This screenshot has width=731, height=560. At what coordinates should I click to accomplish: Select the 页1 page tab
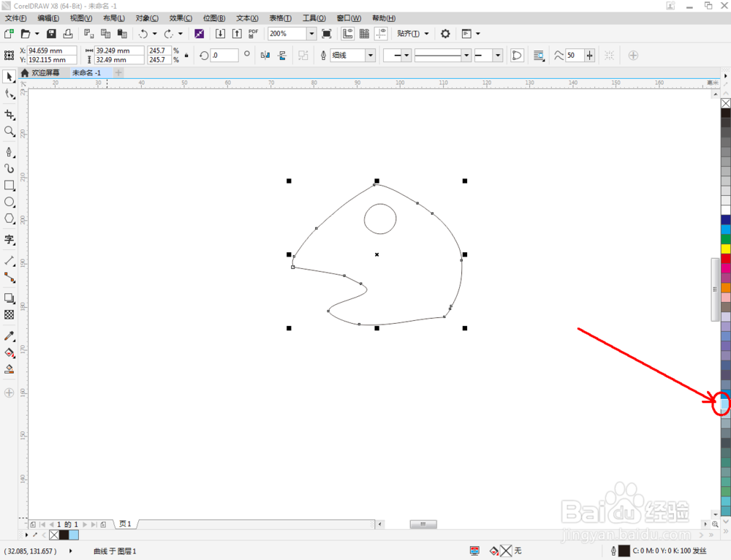[x=125, y=524]
